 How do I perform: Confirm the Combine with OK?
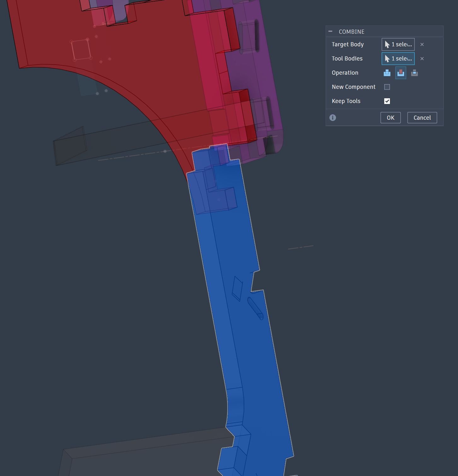pyautogui.click(x=391, y=118)
